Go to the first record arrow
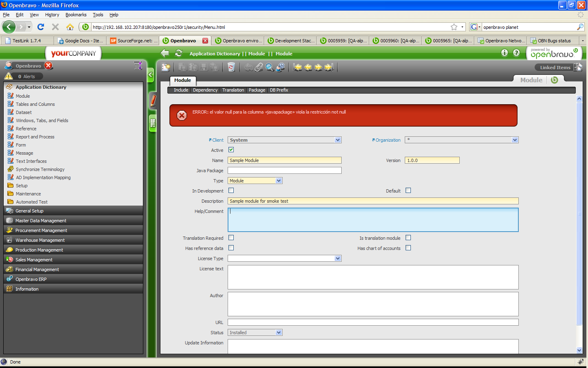This screenshot has width=588, height=368. point(298,68)
